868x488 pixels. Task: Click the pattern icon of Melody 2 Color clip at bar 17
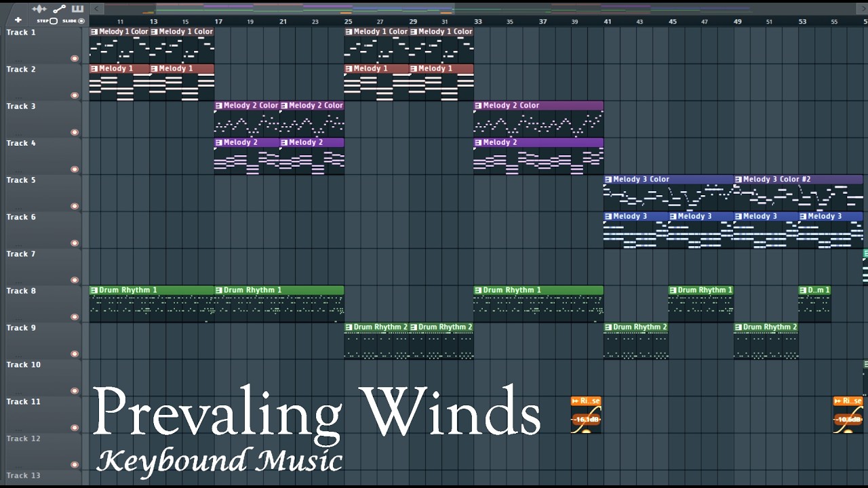(x=219, y=106)
